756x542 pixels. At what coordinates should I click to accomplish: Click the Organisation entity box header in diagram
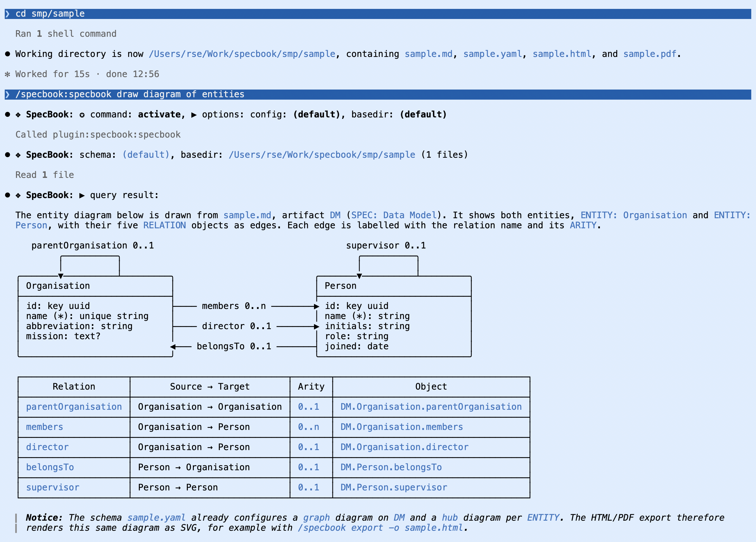click(x=95, y=286)
